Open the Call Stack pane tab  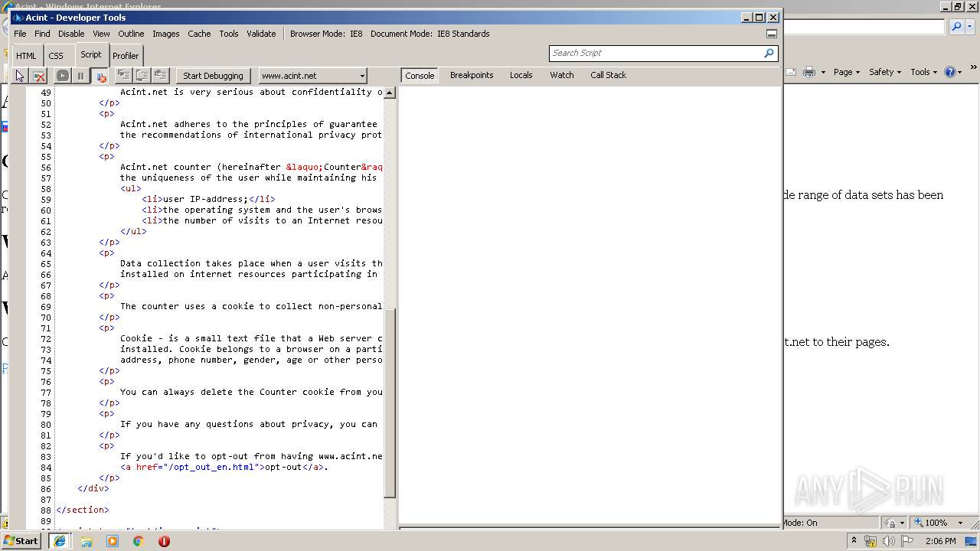(608, 75)
